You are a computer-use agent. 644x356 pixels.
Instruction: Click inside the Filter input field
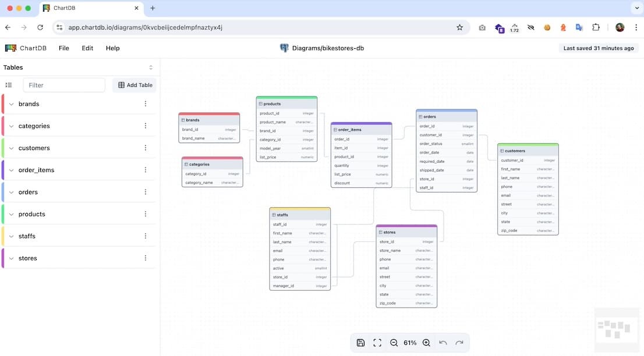(64, 85)
